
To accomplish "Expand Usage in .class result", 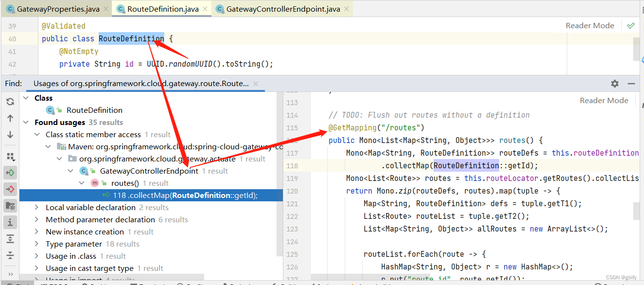I will pyautogui.click(x=37, y=256).
